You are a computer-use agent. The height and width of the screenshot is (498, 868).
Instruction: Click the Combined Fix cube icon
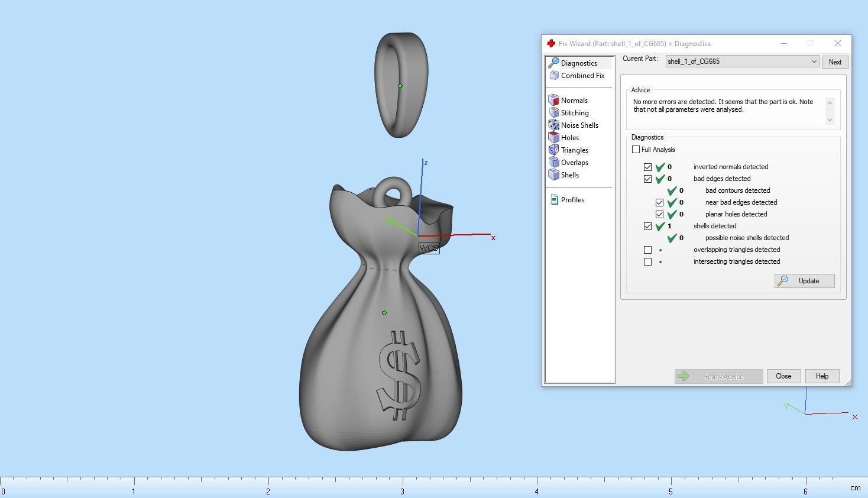(x=554, y=76)
